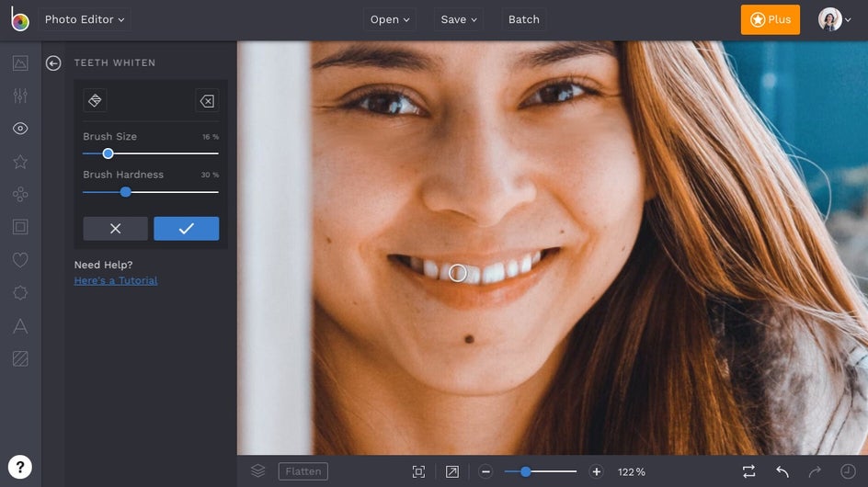Open the Photo Editor mode dropdown
Image resolution: width=868 pixels, height=487 pixels.
point(85,19)
